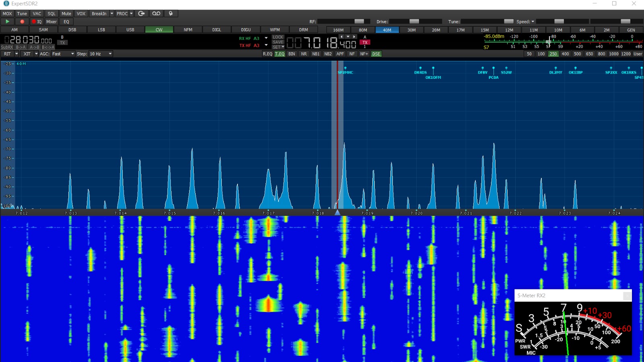Image resolution: width=644 pixels, height=362 pixels.
Task: Click the Mixer button
Action: point(52,22)
